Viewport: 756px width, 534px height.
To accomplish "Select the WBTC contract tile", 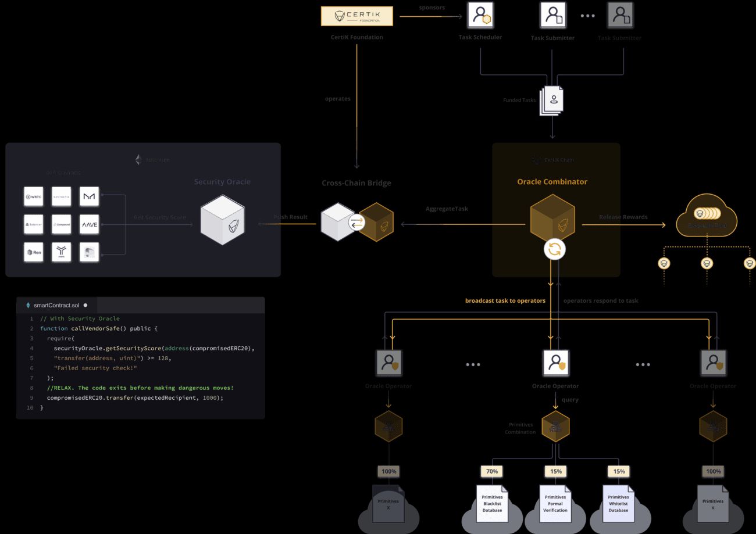I will pos(33,196).
